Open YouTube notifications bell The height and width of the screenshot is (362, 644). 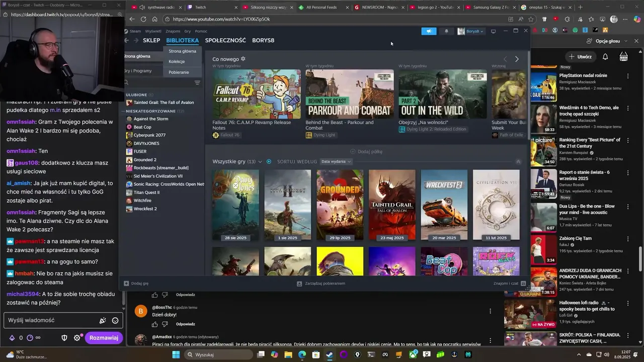tap(605, 57)
